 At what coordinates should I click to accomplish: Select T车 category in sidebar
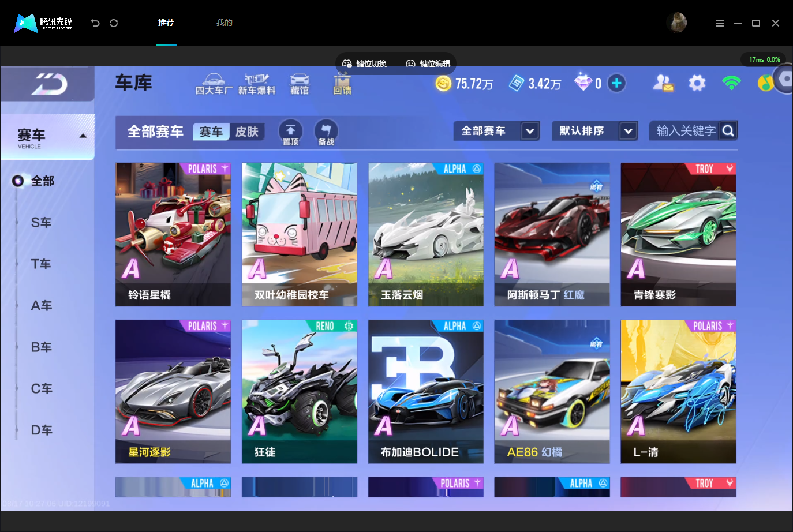[x=41, y=264]
